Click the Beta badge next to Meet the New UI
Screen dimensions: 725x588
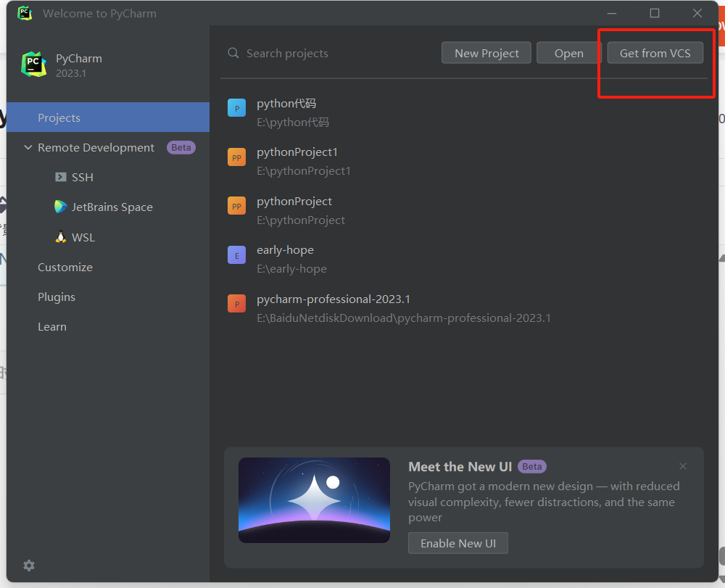tap(531, 466)
